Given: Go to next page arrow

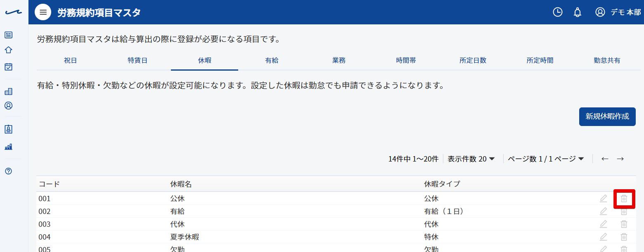Looking at the screenshot, I should pos(620,159).
